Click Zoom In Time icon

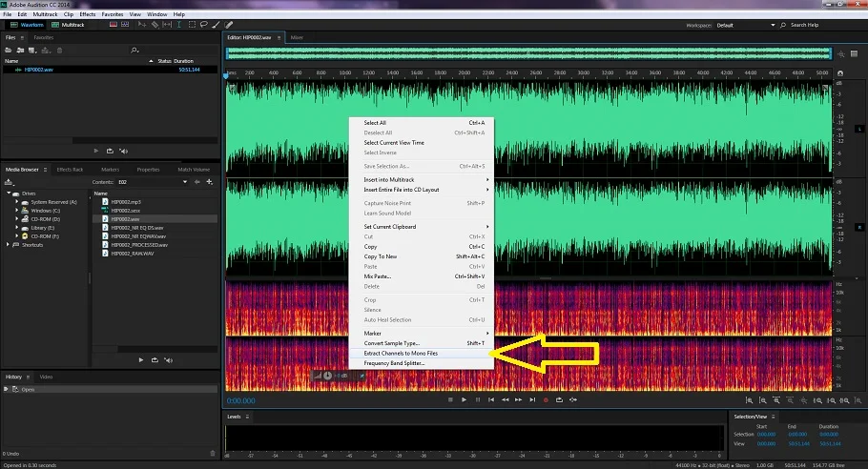tap(776, 400)
